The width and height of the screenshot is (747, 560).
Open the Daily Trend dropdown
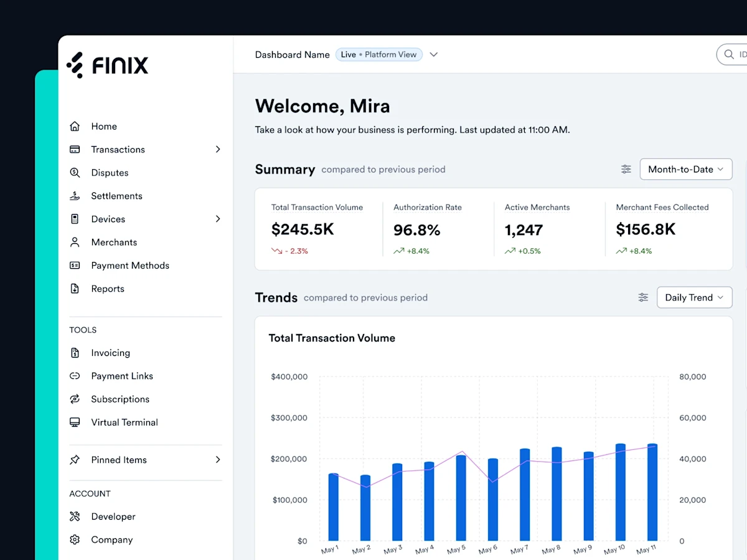click(x=695, y=297)
